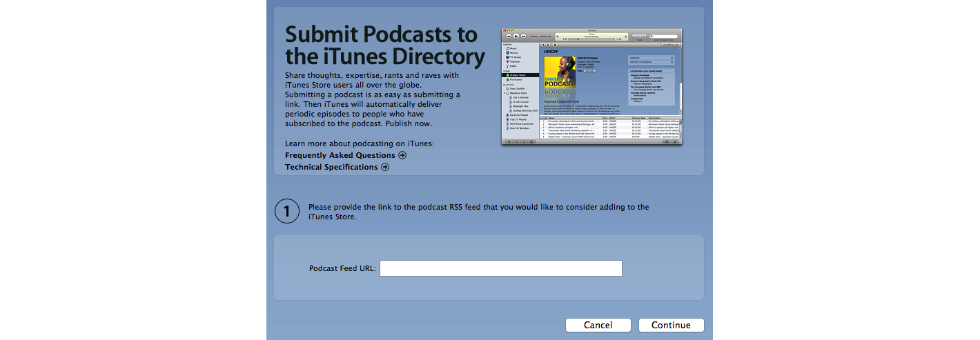
Task: Click the arrow icon beside Frequently Asked Questions
Action: [402, 155]
